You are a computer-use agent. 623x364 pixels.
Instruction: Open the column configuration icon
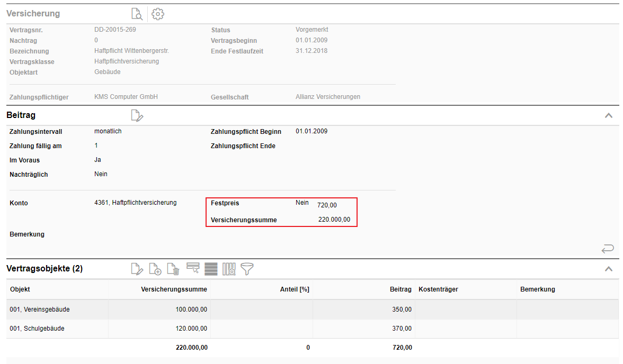[x=229, y=269]
